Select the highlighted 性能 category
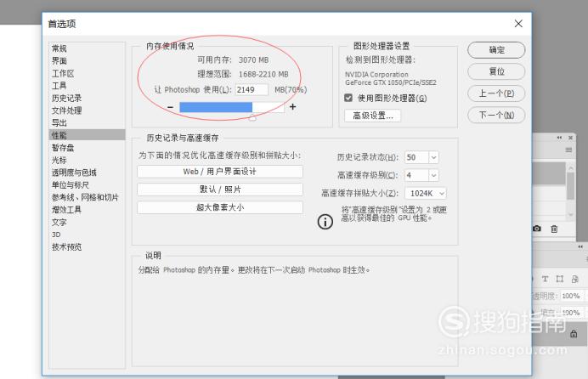588x379 pixels. [x=87, y=135]
